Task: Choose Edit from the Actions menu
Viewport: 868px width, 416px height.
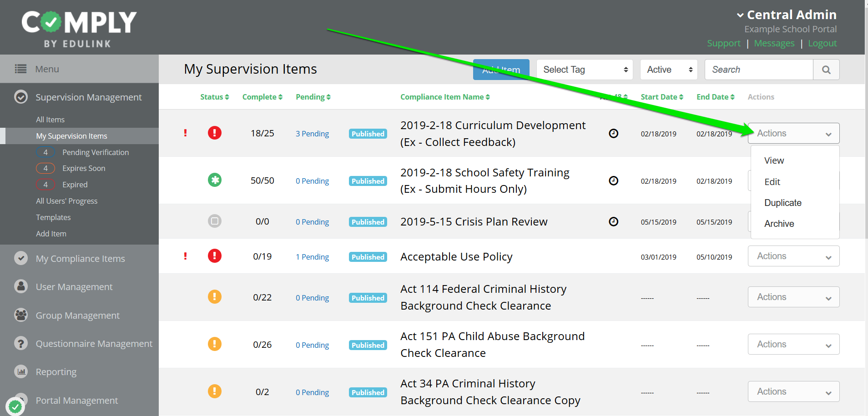Action: tap(772, 182)
